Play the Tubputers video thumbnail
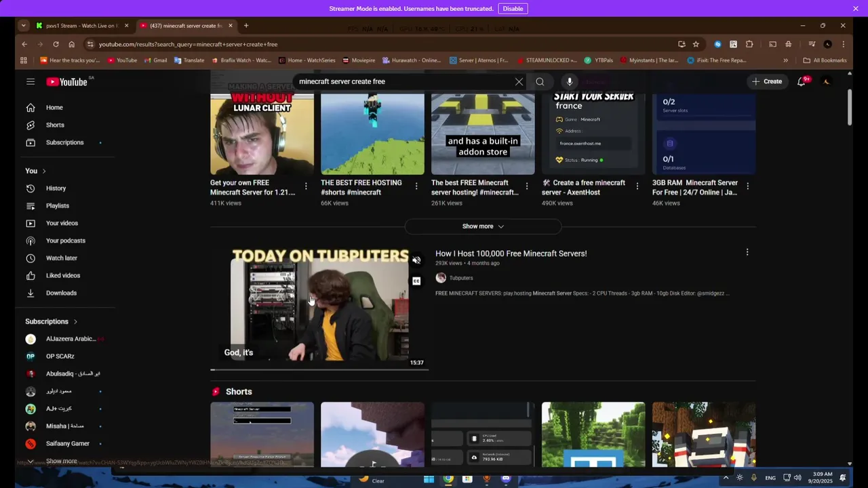This screenshot has height=488, width=868. point(319,308)
